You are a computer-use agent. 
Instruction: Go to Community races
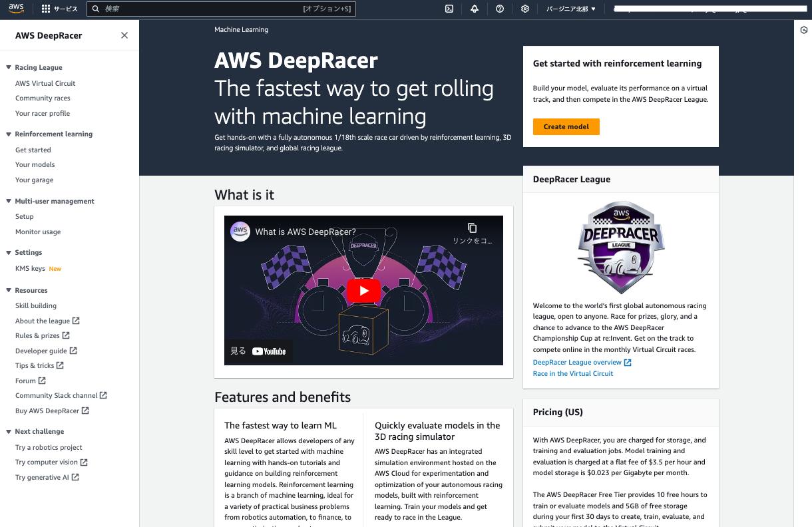click(x=43, y=98)
